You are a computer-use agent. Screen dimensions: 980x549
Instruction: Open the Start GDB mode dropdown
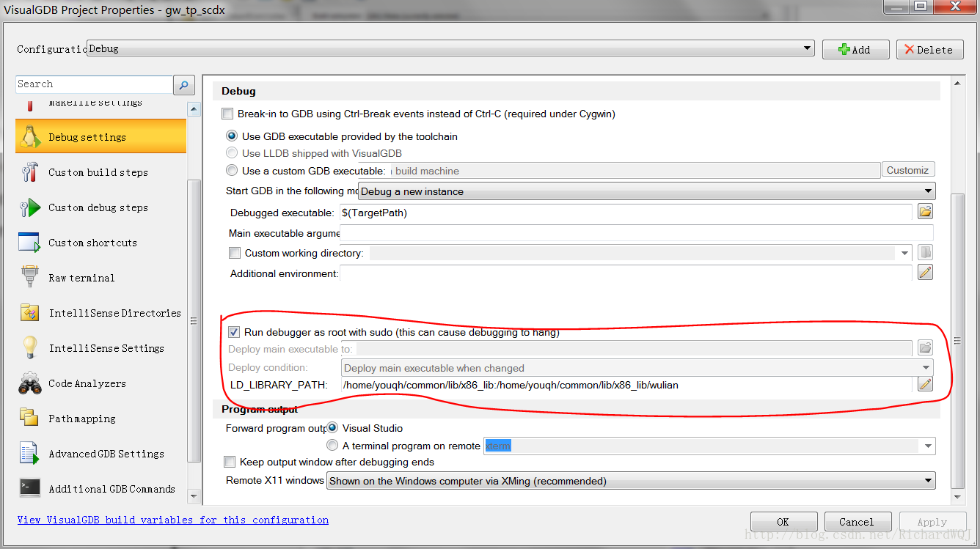(x=646, y=191)
